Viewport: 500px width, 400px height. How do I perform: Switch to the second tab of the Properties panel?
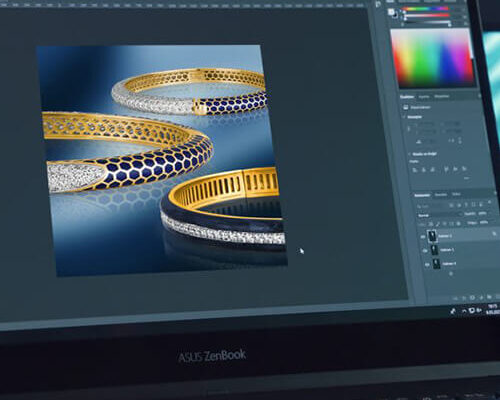[x=424, y=97]
